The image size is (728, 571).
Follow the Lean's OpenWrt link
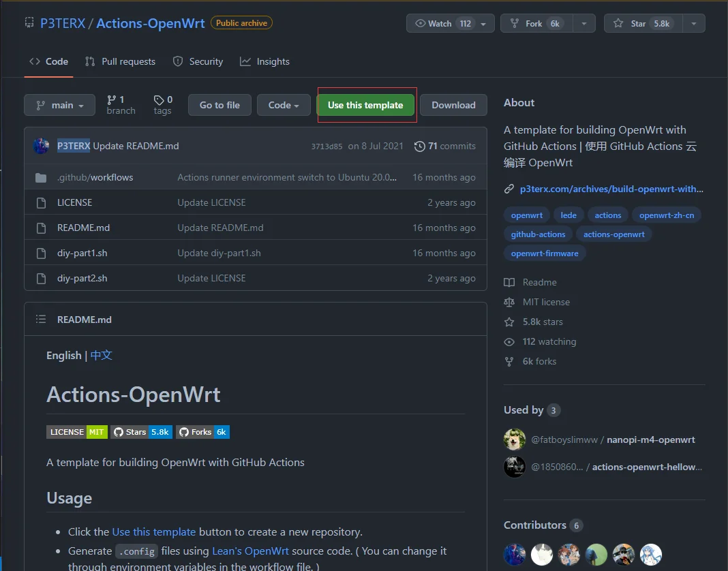[x=250, y=551]
